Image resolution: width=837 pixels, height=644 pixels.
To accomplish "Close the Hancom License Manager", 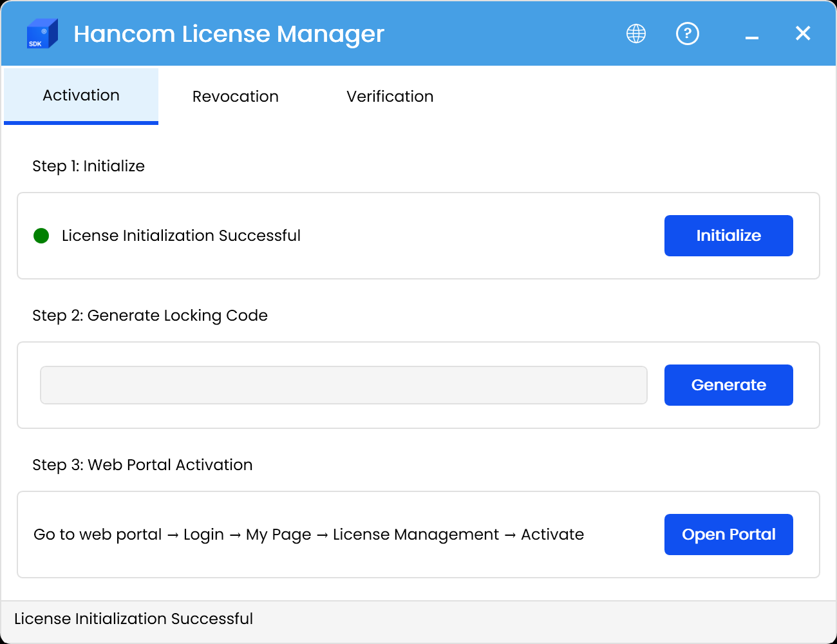I will coord(803,33).
